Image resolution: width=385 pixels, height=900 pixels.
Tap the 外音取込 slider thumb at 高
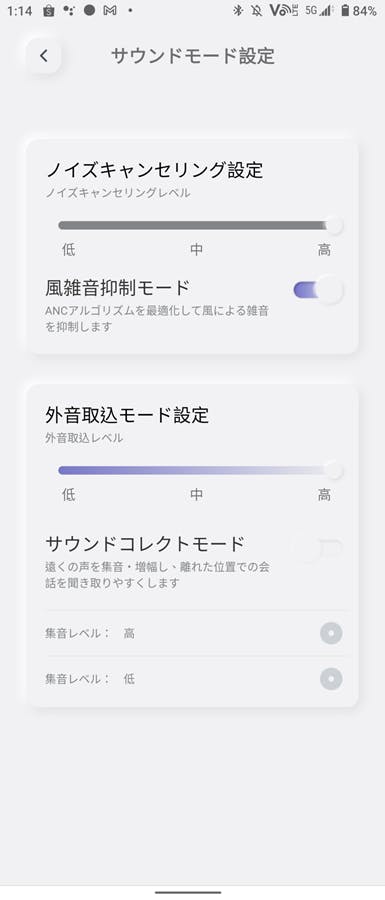pos(333,471)
